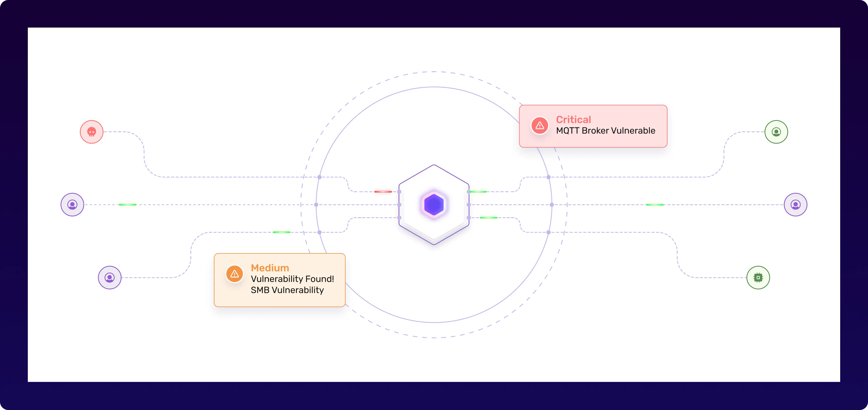Click the "SMB Vulnerability" text line
868x410 pixels.
point(287,290)
